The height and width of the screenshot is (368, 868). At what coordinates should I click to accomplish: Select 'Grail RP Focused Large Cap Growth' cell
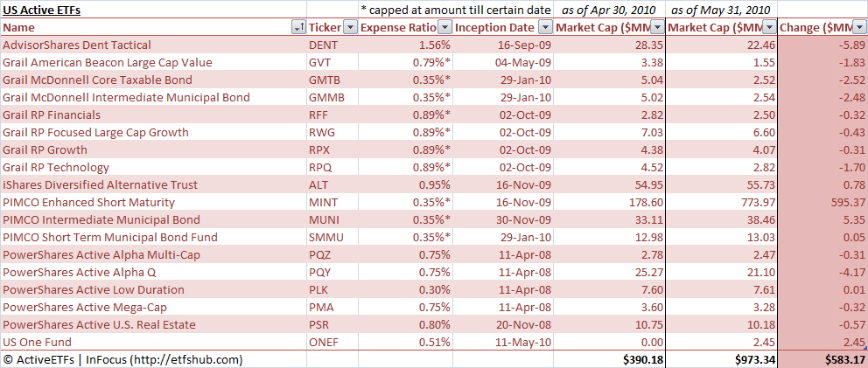click(153, 132)
